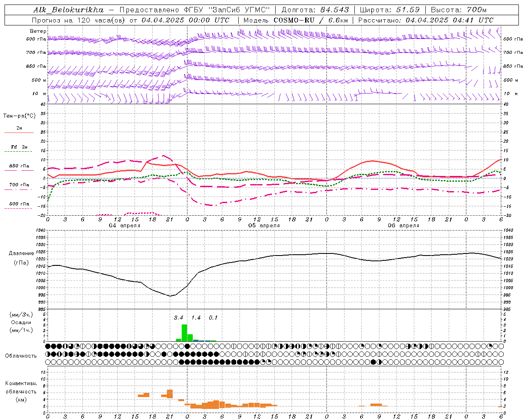
Task: Click the station title "Alk_Belokurikha"
Action: (68, 10)
